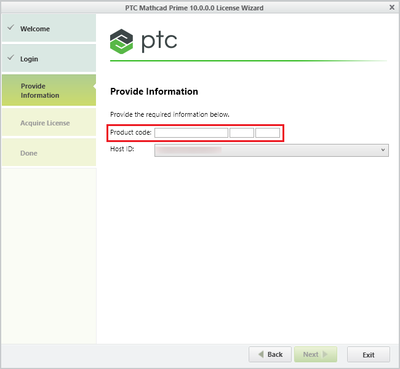
Task: Click the first Product code field
Action: click(x=191, y=133)
